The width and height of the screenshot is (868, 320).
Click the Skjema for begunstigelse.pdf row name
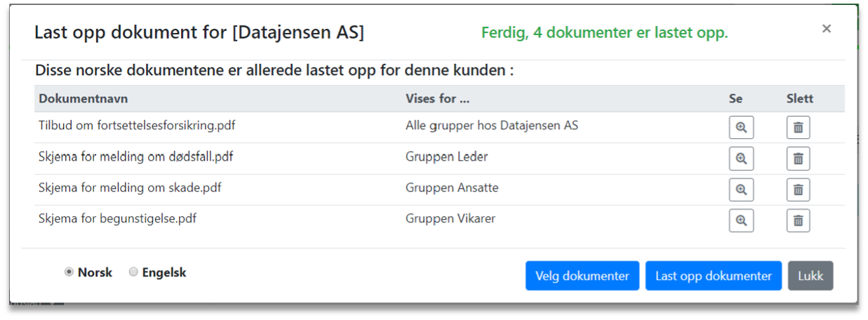tap(117, 219)
